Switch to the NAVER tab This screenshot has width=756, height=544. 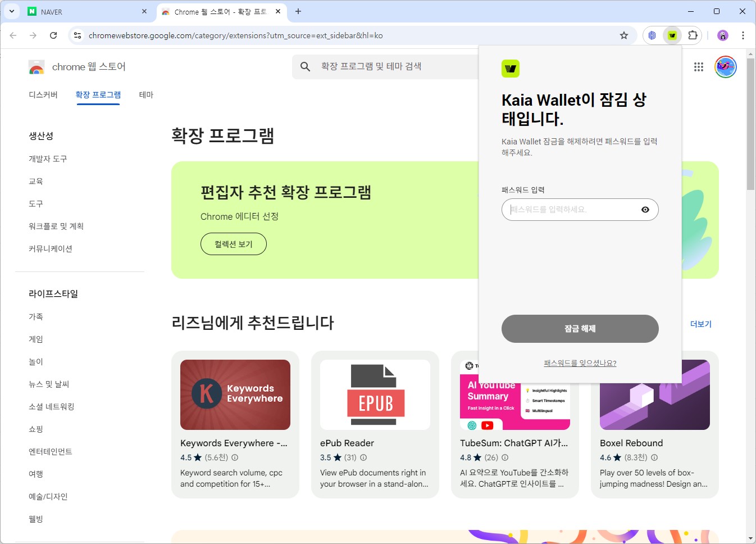[87, 12]
